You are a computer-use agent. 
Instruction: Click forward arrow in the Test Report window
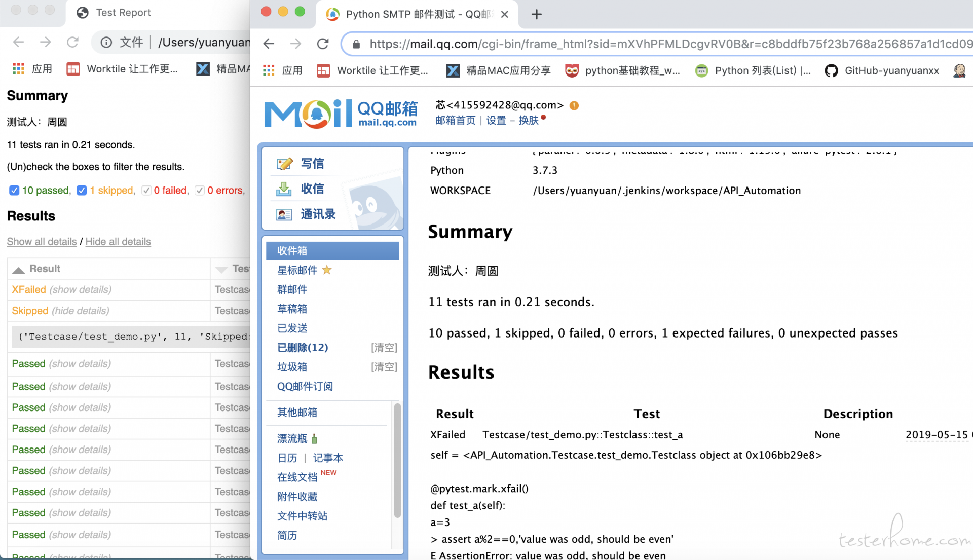tap(46, 42)
